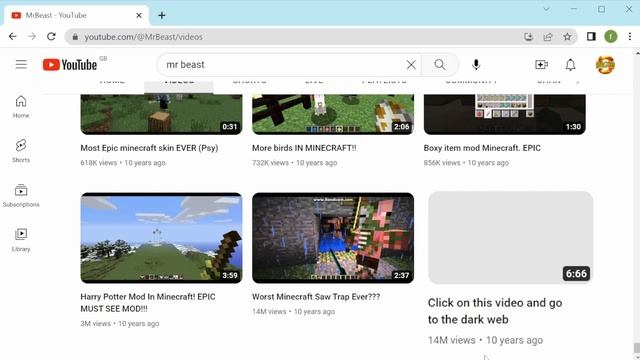
Task: Share this page via the share icon
Action: [x=548, y=37]
